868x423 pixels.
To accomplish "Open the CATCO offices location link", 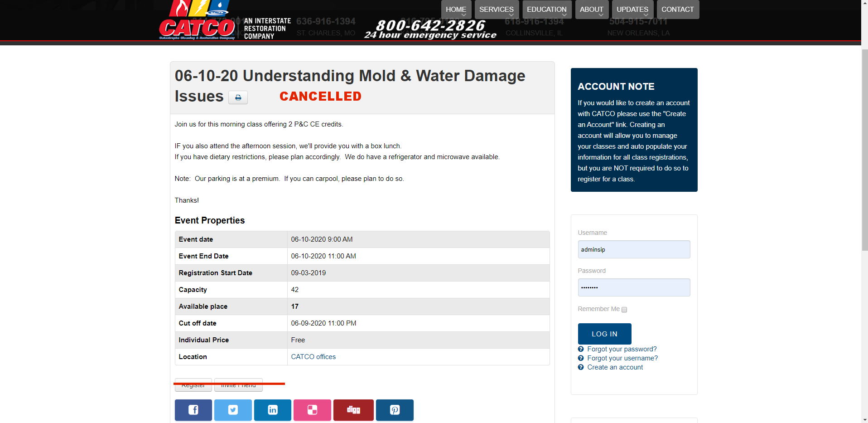I will pyautogui.click(x=313, y=357).
